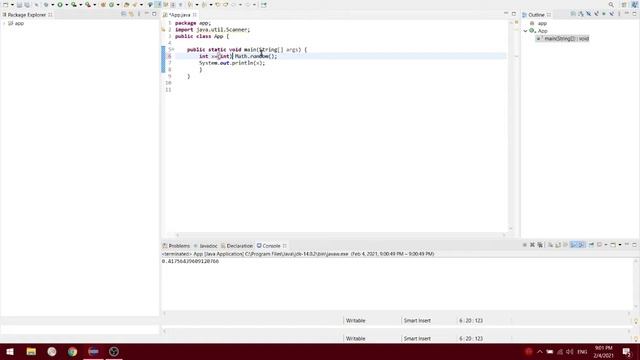Toggle Link with Editor in Package Explorer

click(x=131, y=14)
